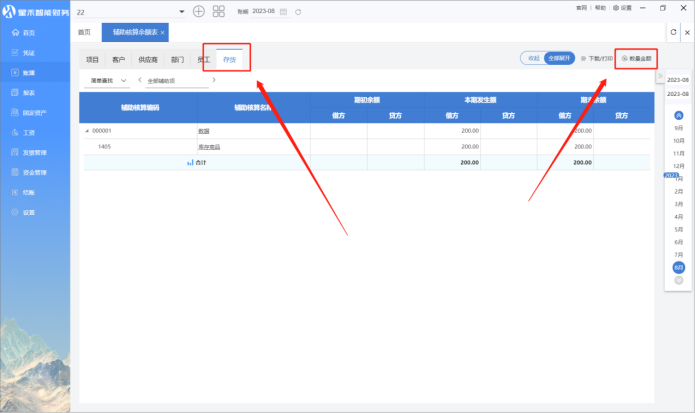Viewport: 695px width, 413px height.
Task: Click the plus icon beside the company selector
Action: 198,11
